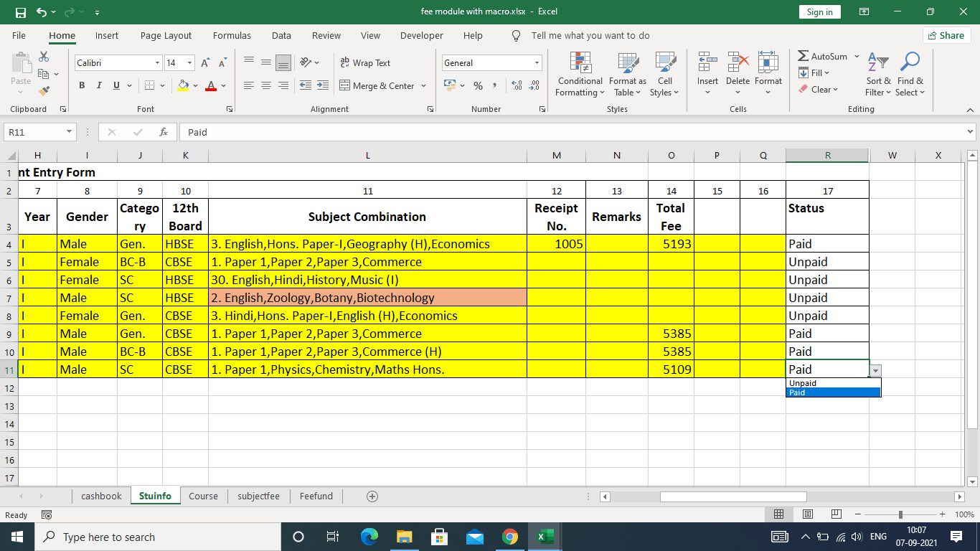Image resolution: width=980 pixels, height=551 pixels.
Task: Apply align left to cell
Action: point(249,85)
